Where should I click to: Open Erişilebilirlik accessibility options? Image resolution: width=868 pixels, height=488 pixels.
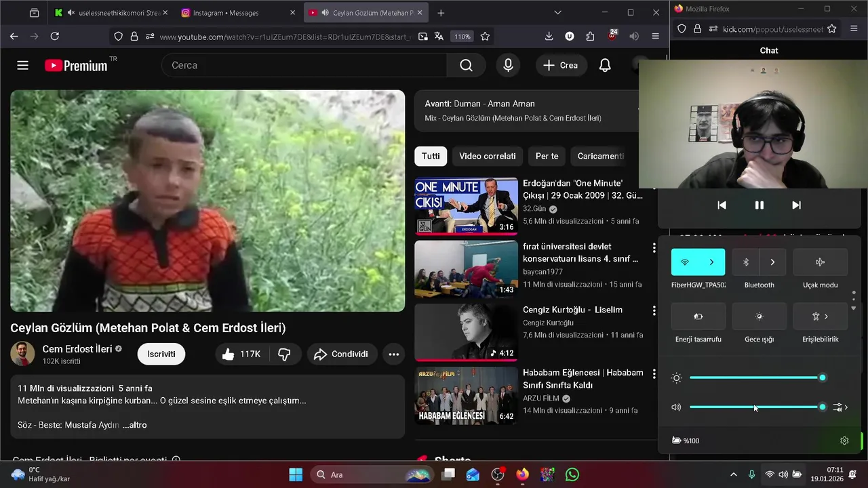click(820, 317)
